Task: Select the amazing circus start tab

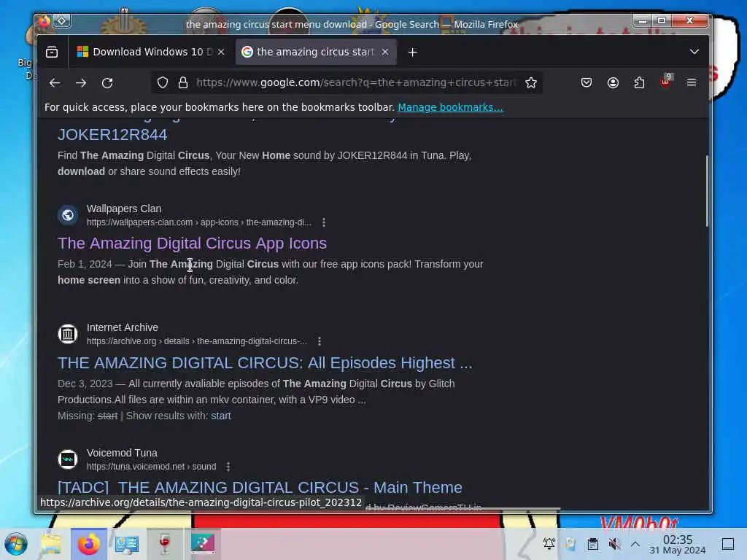Action: click(315, 52)
